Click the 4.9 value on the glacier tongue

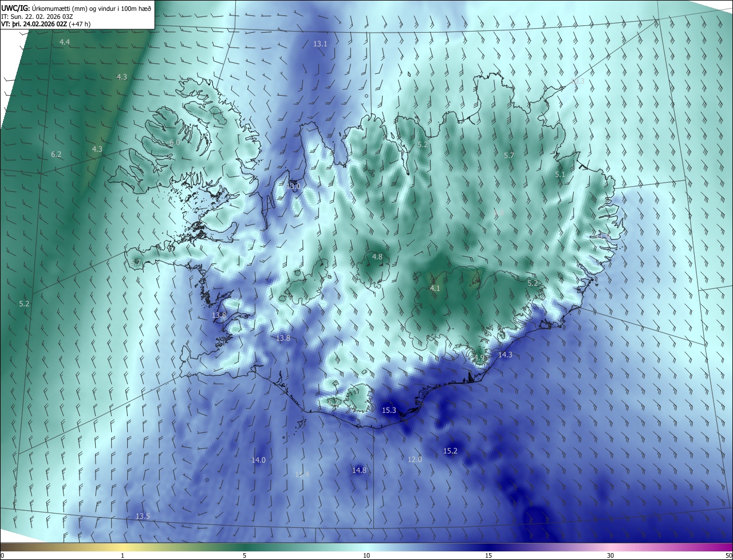pyautogui.click(x=478, y=358)
